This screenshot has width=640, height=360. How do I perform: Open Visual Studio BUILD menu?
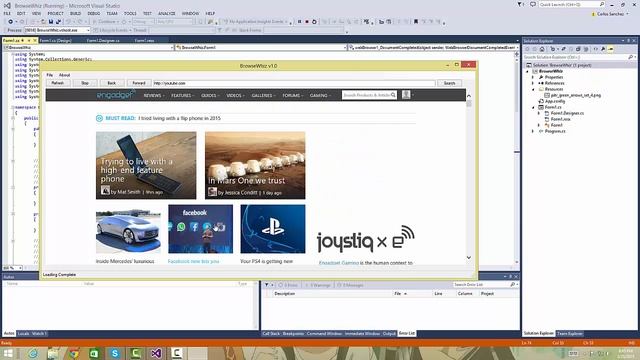[76, 13]
